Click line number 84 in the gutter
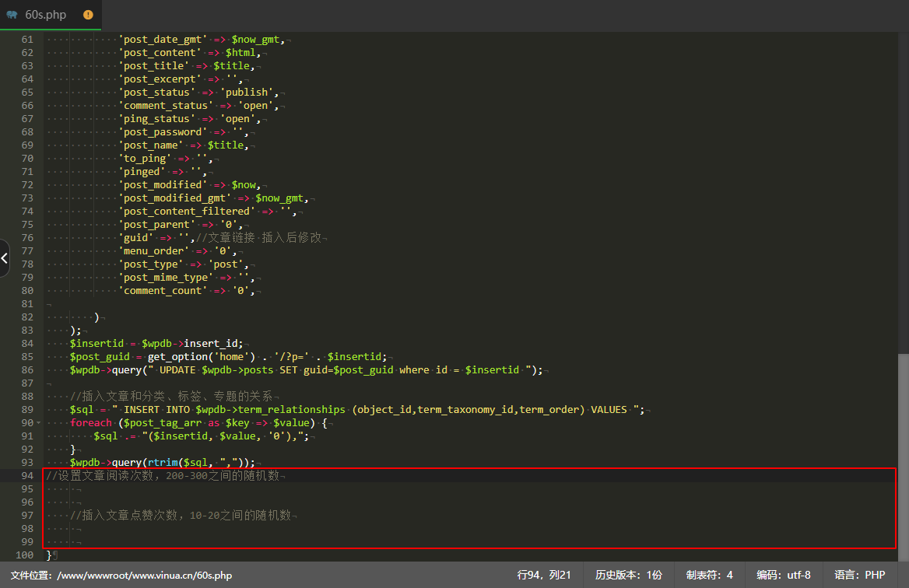This screenshot has height=588, width=909. [x=27, y=344]
